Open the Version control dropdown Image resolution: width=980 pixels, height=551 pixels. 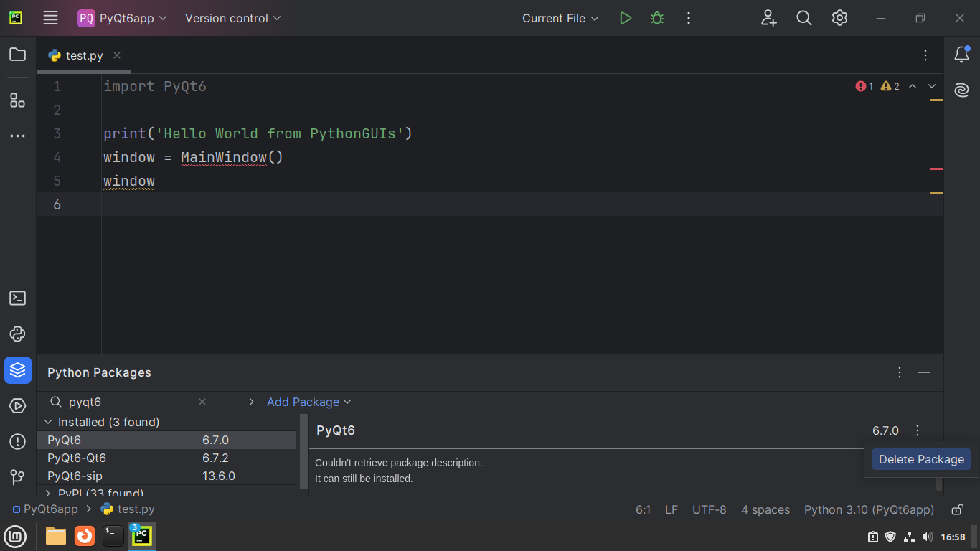point(233,18)
